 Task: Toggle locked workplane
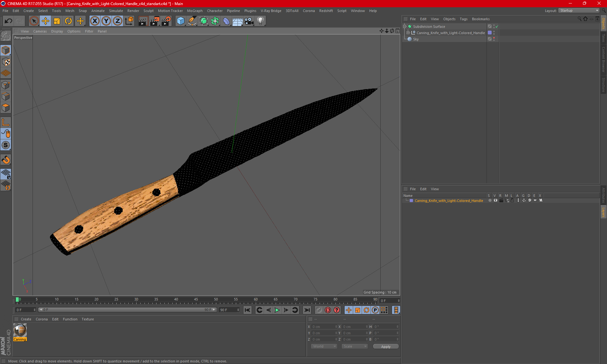[6, 174]
